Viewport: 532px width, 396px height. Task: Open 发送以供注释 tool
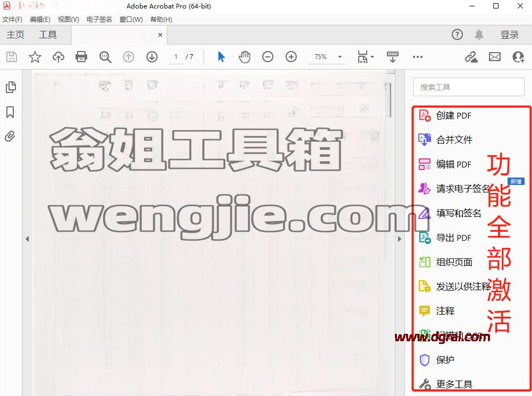click(454, 287)
